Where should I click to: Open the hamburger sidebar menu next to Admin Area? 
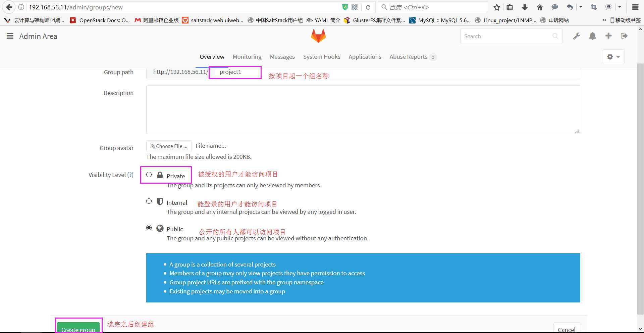[10, 36]
